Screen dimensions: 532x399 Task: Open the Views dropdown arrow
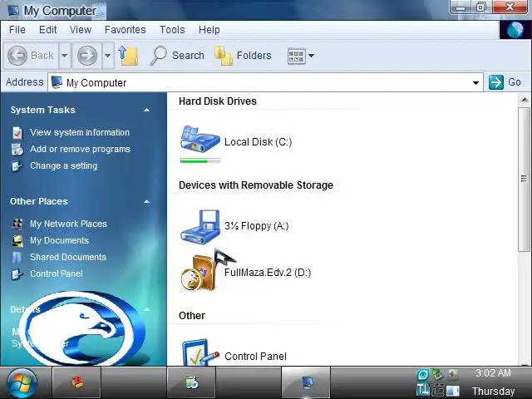(311, 56)
